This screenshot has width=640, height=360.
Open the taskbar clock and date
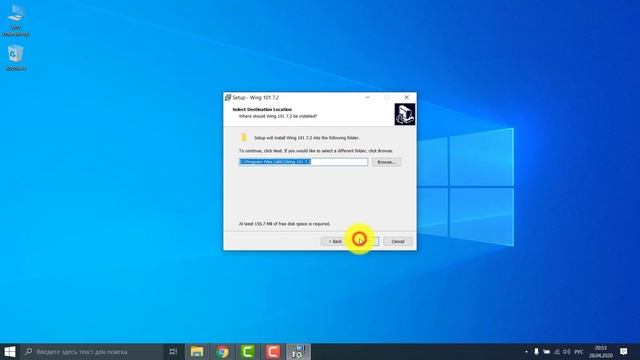point(601,351)
